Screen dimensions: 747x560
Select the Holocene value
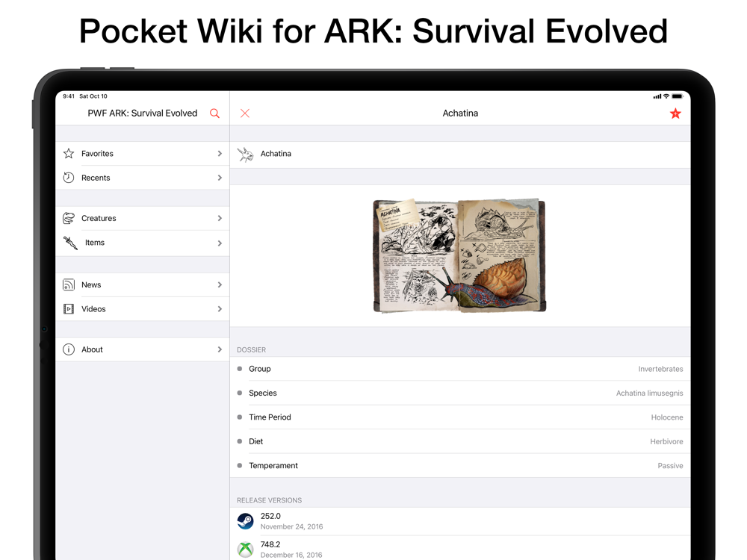click(667, 417)
